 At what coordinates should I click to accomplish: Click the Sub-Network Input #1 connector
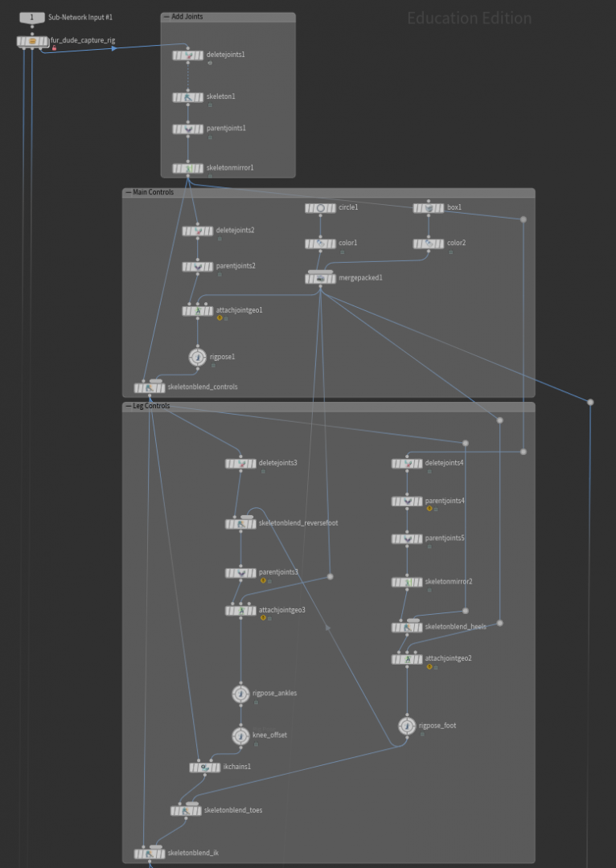click(32, 17)
